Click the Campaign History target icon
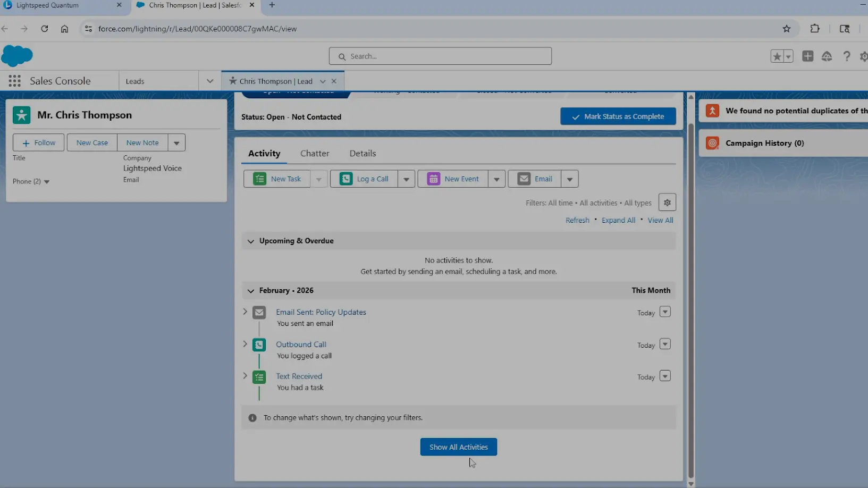Viewport: 868px width, 488px height. click(713, 143)
